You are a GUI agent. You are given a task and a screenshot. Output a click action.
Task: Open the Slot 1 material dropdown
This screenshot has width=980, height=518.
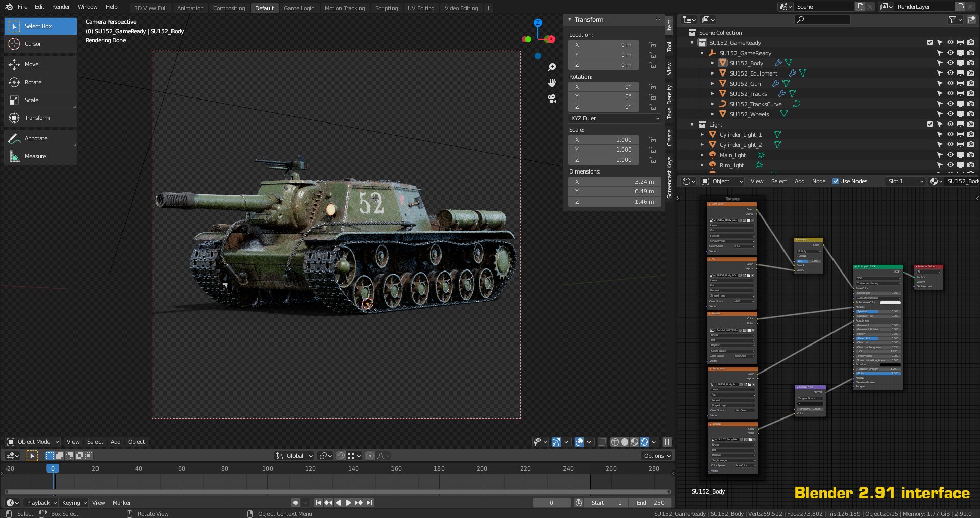pyautogui.click(x=905, y=181)
